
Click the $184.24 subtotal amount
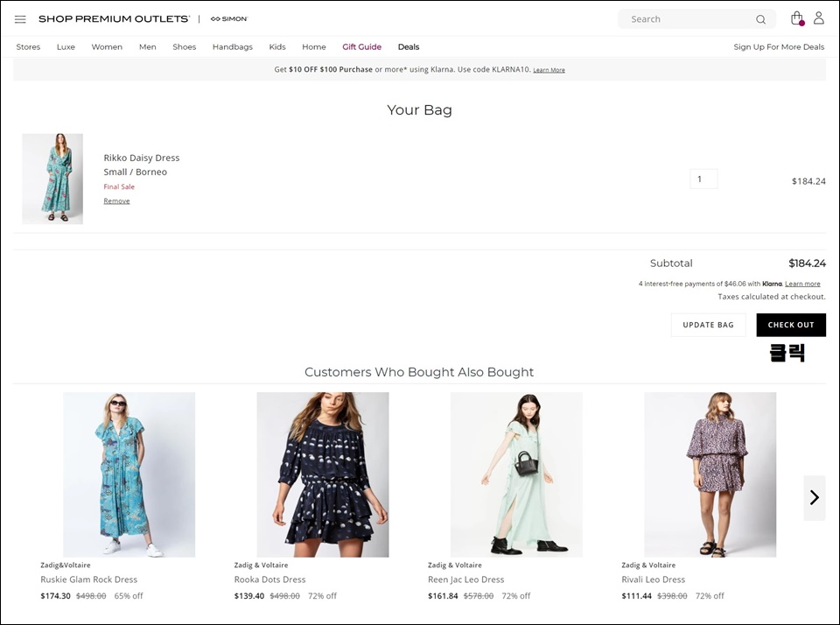click(x=807, y=263)
